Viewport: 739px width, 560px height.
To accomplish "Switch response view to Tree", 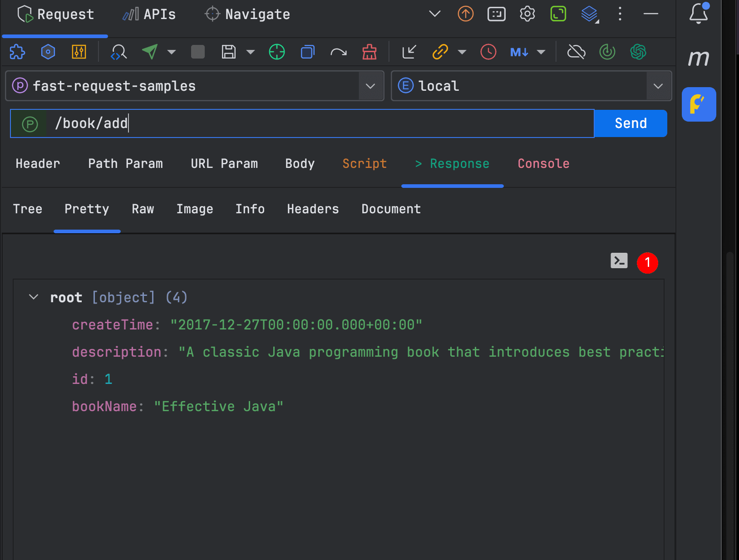I will coord(28,209).
